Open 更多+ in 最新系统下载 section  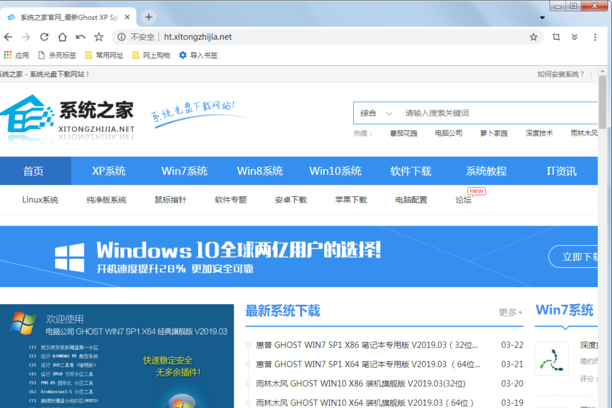click(x=511, y=312)
